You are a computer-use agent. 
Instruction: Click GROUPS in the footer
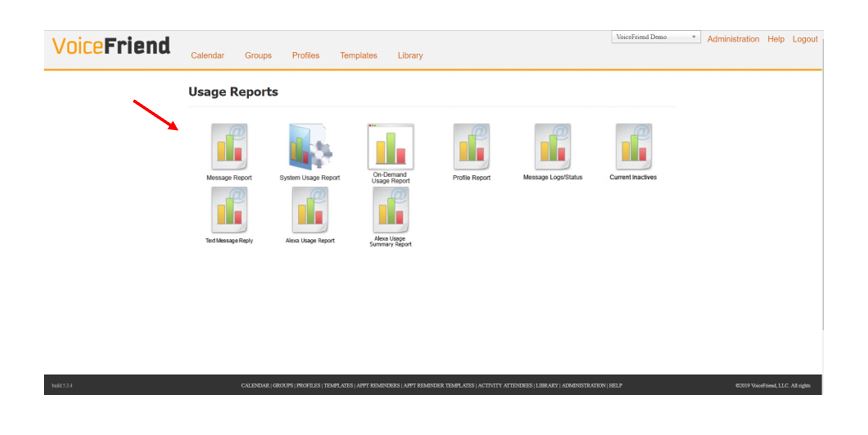click(x=283, y=385)
